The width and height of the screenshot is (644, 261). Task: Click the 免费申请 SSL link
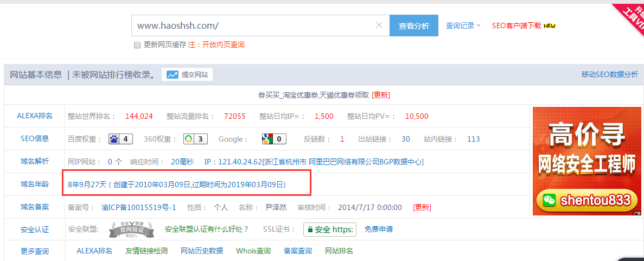pos(379,230)
